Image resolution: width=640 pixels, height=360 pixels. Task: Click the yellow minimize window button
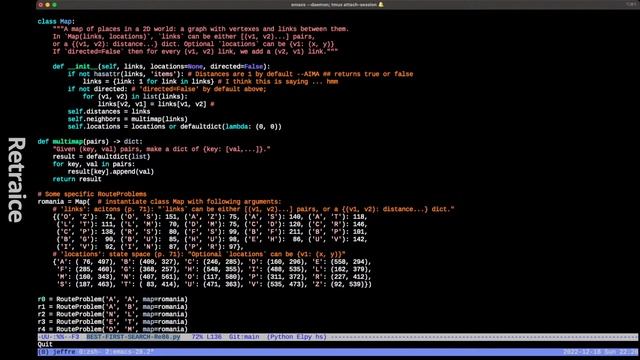pyautogui.click(x=47, y=5)
